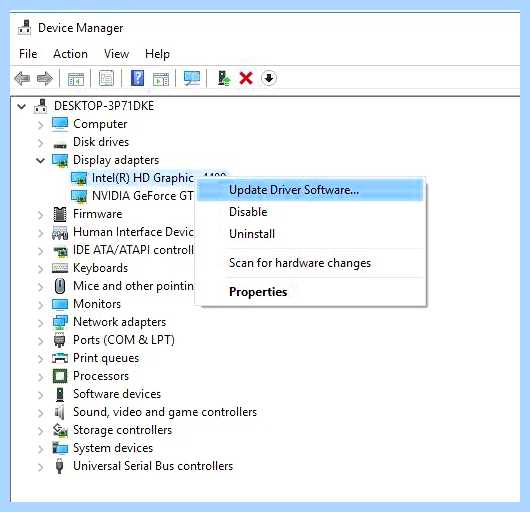Expand the Monitors category

[41, 305]
